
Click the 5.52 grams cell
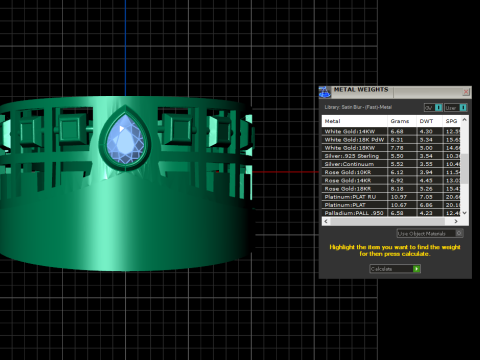pos(402,164)
